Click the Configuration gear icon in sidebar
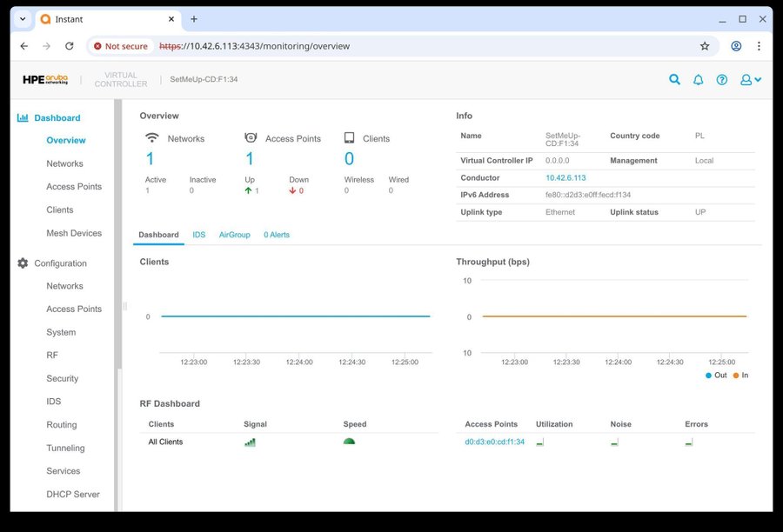 [23, 263]
